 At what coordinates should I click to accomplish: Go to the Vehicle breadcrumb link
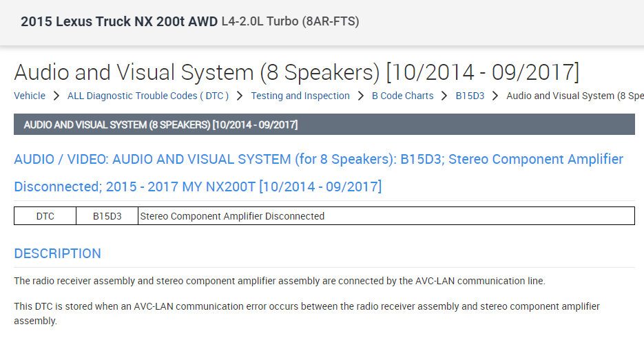(x=30, y=96)
